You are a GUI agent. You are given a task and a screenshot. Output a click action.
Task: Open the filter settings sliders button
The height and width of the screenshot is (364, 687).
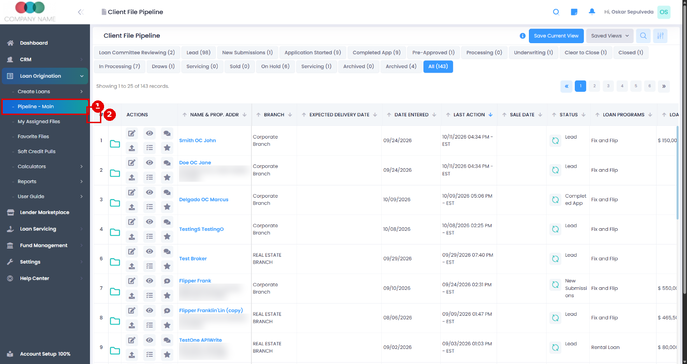pyautogui.click(x=660, y=36)
